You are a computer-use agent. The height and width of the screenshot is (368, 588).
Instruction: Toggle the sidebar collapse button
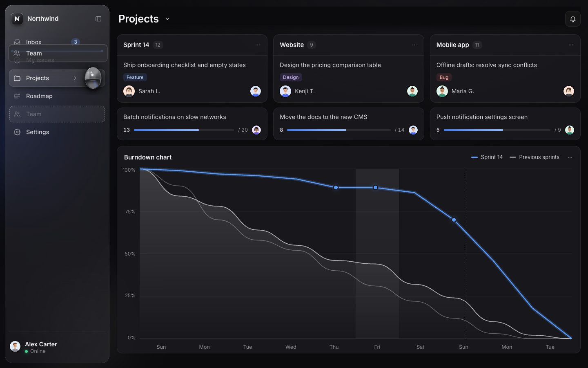(x=98, y=19)
